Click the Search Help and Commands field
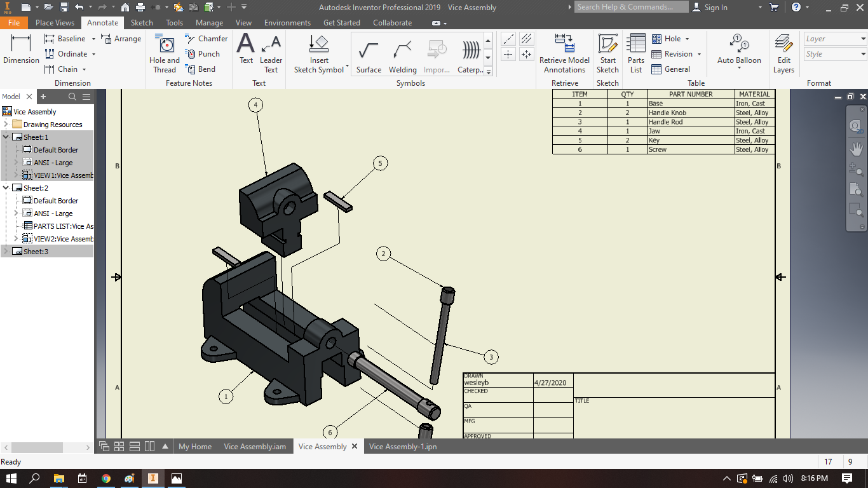Viewport: 868px width, 488px height. pyautogui.click(x=631, y=7)
